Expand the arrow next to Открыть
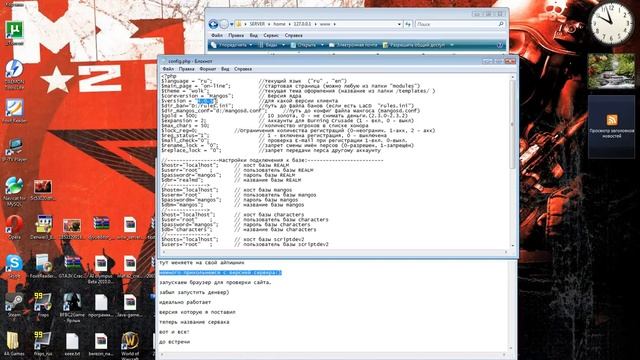This screenshot has height=360, width=640. (x=322, y=45)
